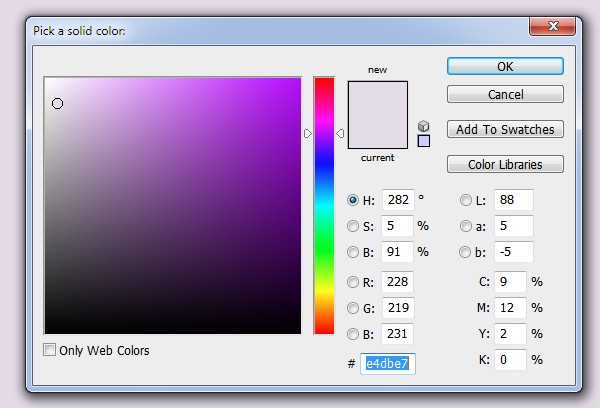
Task: Confirm color with OK button
Action: 505,66
